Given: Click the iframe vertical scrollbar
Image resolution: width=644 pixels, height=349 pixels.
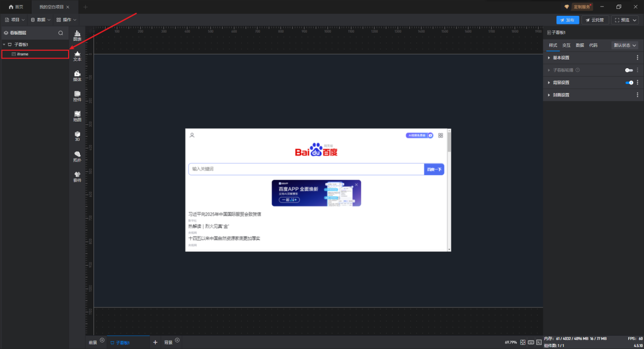Looking at the screenshot, I should [449, 190].
